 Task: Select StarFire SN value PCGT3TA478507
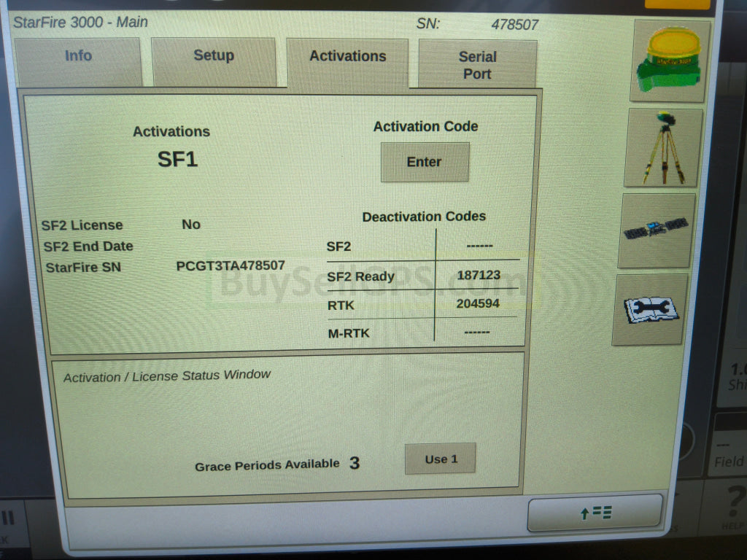click(x=231, y=265)
